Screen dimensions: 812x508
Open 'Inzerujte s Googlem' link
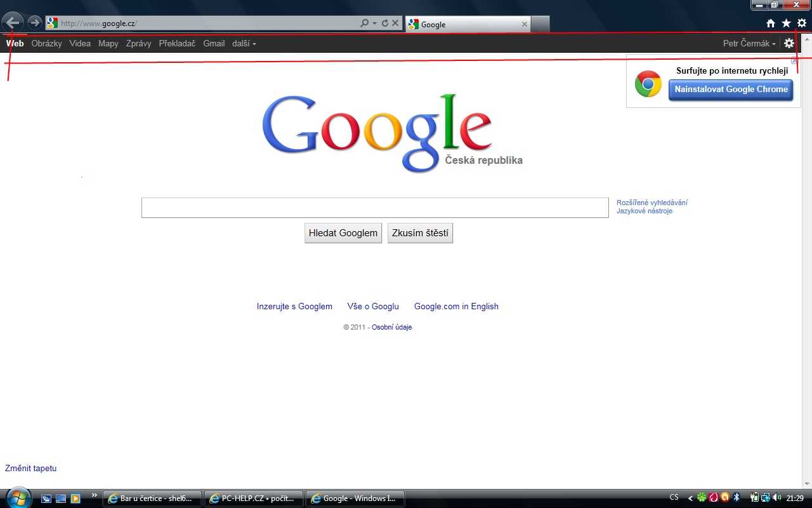[294, 306]
